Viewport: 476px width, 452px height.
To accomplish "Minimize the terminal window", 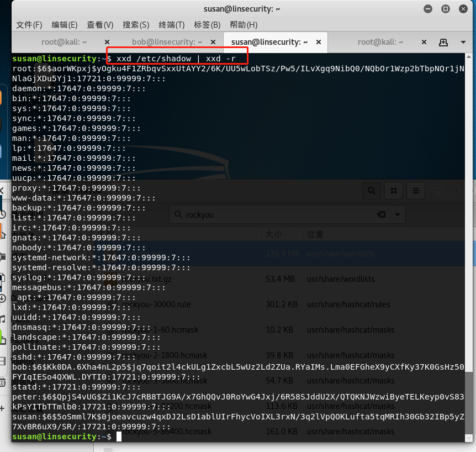I will (428, 9).
